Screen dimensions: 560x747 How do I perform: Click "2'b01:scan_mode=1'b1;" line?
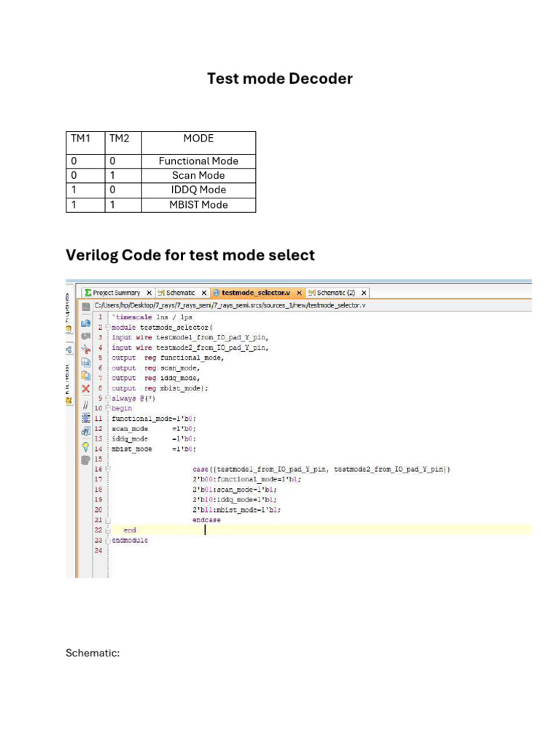tap(234, 489)
